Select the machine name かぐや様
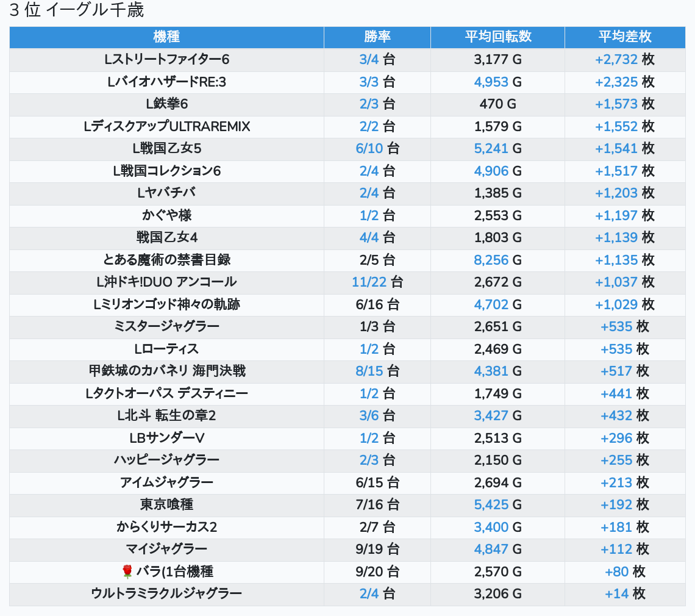The width and height of the screenshot is (695, 616). coord(166,215)
